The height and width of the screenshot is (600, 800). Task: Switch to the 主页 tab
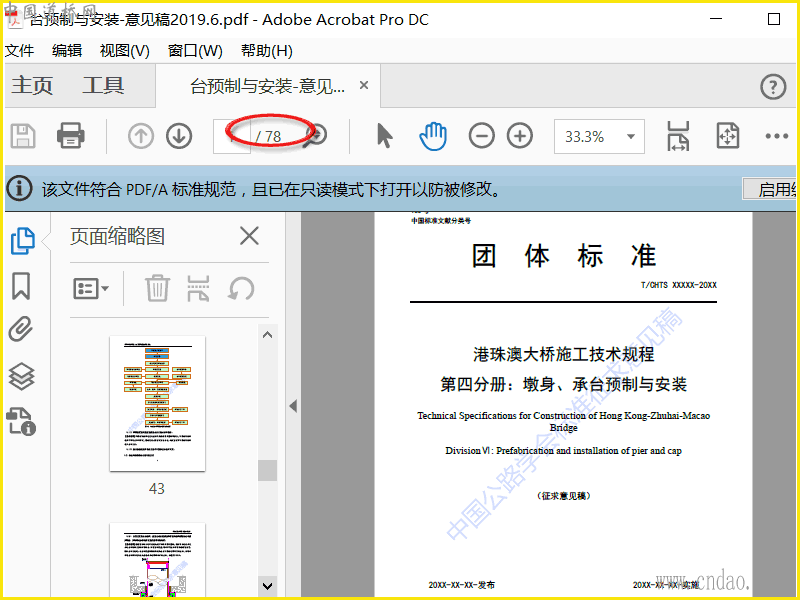point(32,85)
